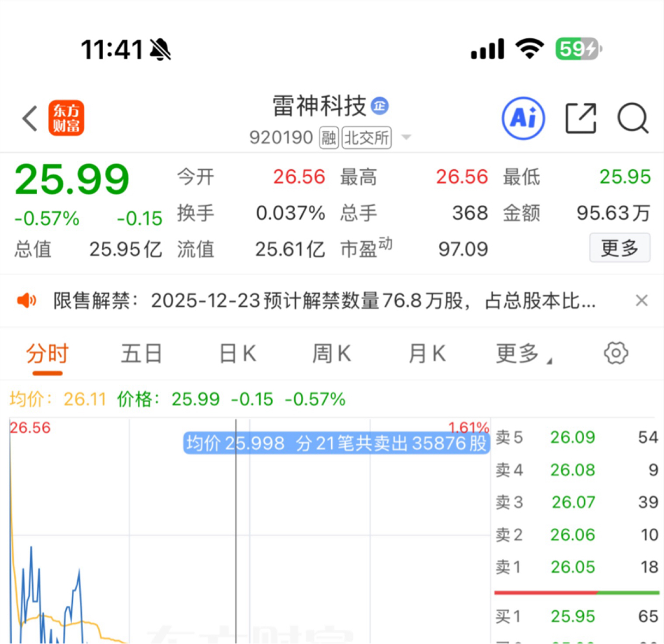Tap the 总值 value 25.95亿
Image resolution: width=664 pixels, height=644 pixels.
pos(126,249)
